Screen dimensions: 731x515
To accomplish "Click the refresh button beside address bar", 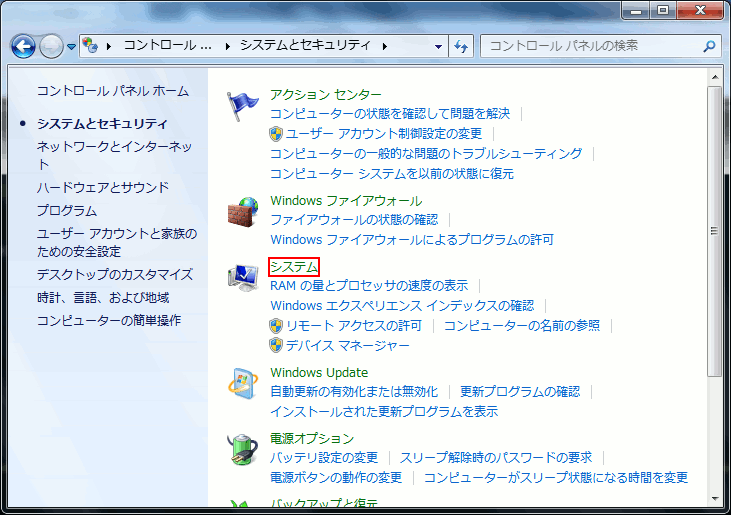I will tap(461, 46).
